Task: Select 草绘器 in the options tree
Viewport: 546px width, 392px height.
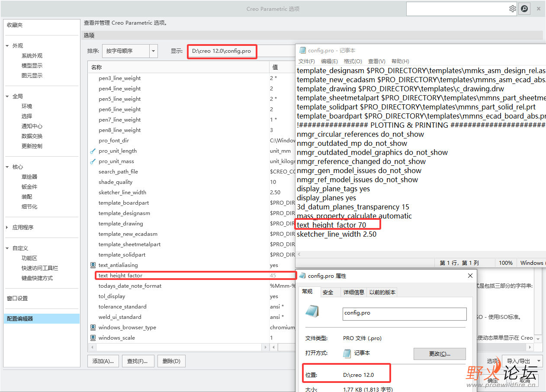Action: (x=29, y=177)
